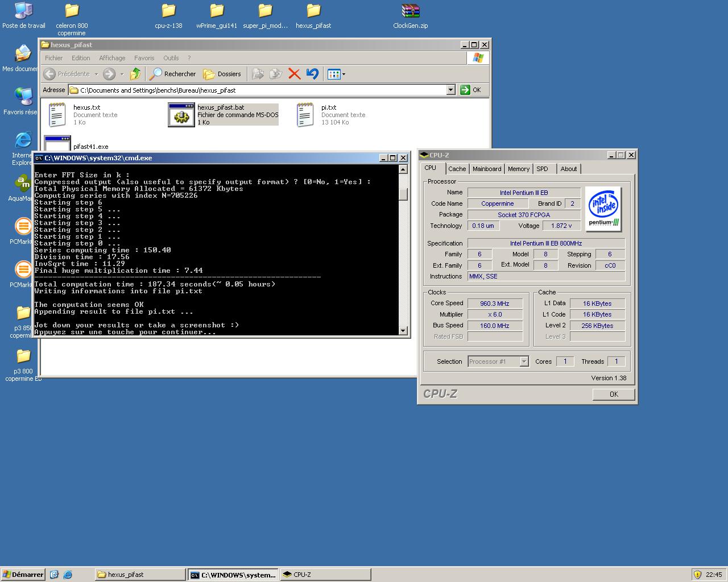Switch to hexus_pifast taskbar button
Screen dimensions: 728x582
(x=140, y=575)
